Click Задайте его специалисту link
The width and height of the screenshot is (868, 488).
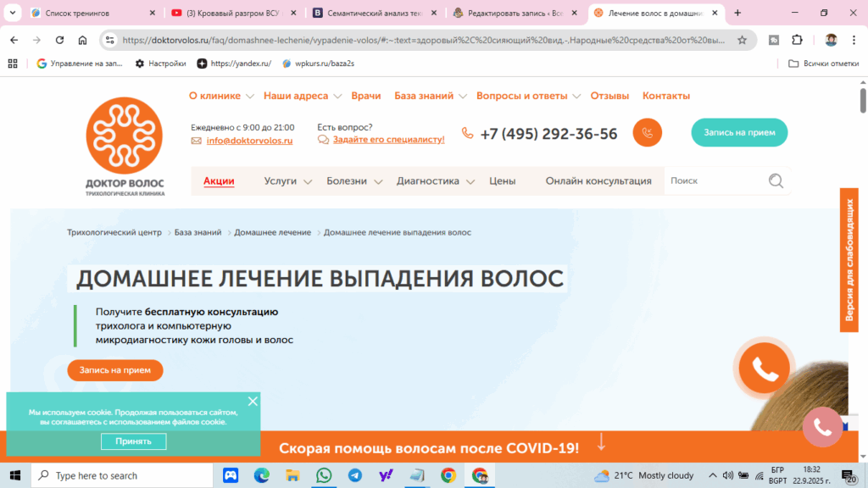point(388,140)
